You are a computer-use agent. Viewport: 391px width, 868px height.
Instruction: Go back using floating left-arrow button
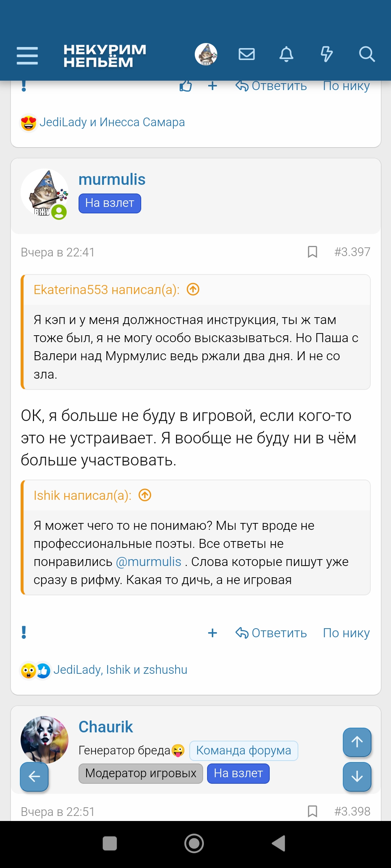click(x=34, y=776)
